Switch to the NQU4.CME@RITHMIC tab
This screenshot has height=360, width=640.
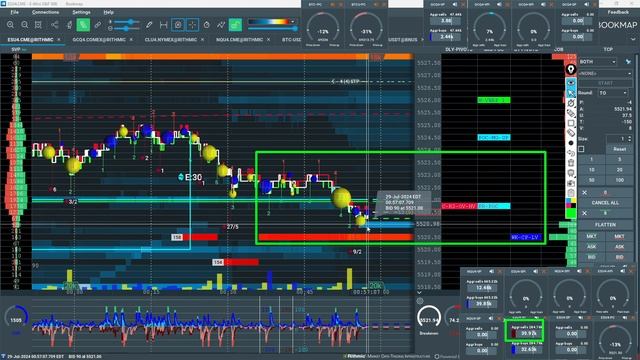[239, 40]
